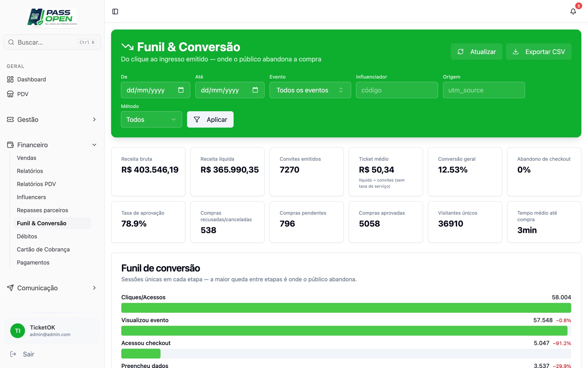This screenshot has height=368, width=588.
Task: Click the Dashboard grid icon
Action: tap(10, 79)
